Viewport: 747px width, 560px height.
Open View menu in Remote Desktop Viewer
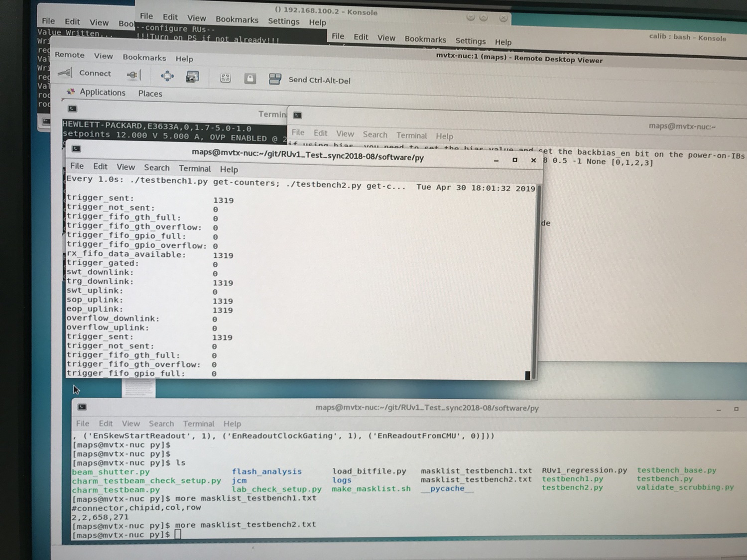pyautogui.click(x=104, y=56)
